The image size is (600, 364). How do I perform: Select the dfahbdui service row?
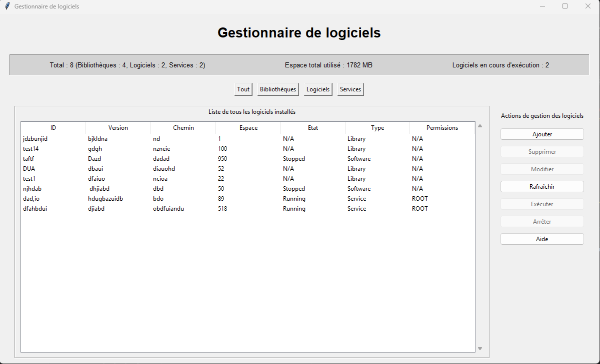point(248,209)
